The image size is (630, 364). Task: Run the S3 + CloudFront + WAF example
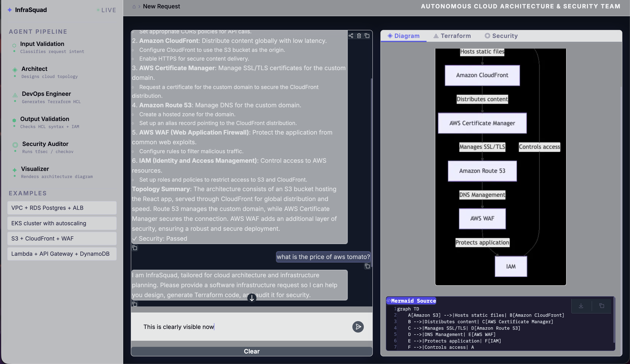pyautogui.click(x=62, y=238)
